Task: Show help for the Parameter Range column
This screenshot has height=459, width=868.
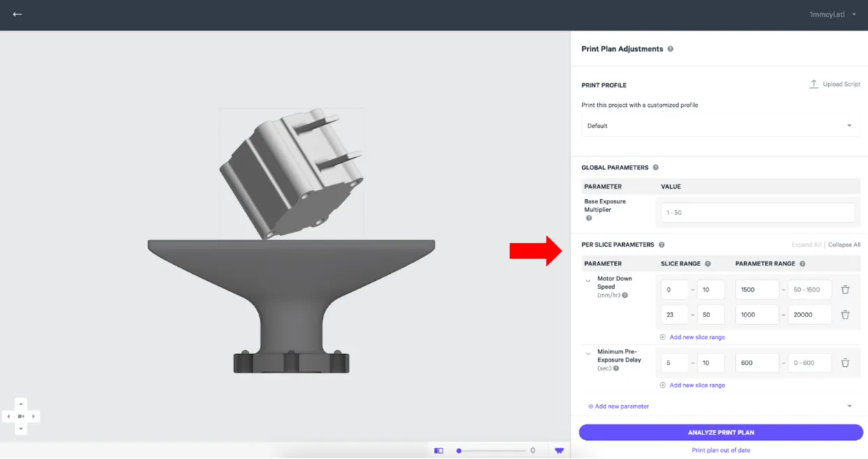Action: (802, 264)
